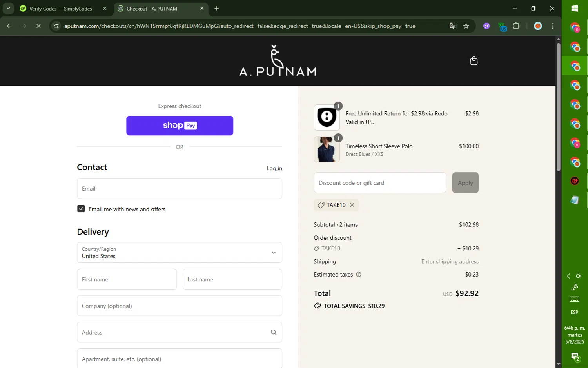Click the Enter shipping address text
This screenshot has height=368, width=588.
click(x=450, y=262)
